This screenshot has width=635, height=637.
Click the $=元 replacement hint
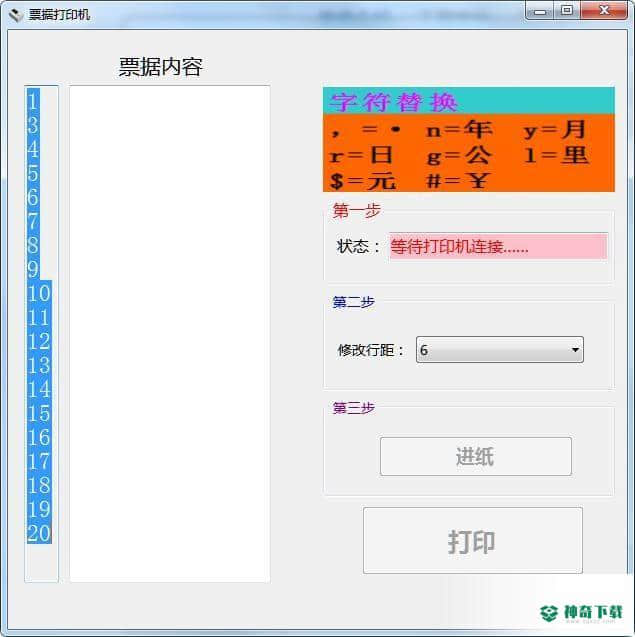(362, 181)
